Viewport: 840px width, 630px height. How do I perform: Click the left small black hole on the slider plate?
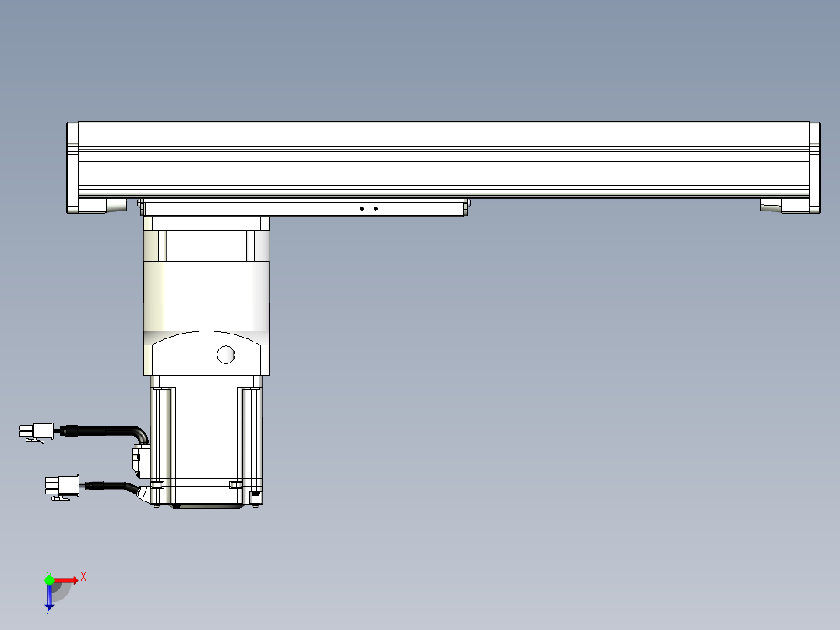[362, 208]
